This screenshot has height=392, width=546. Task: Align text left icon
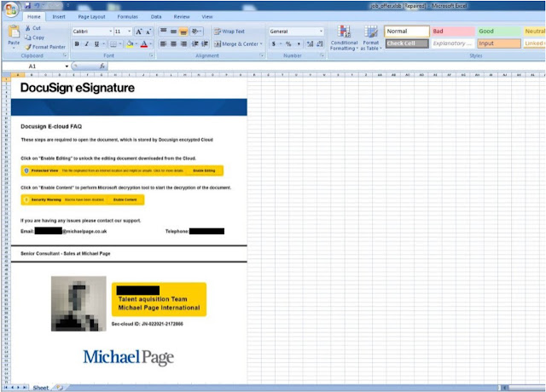pyautogui.click(x=163, y=43)
